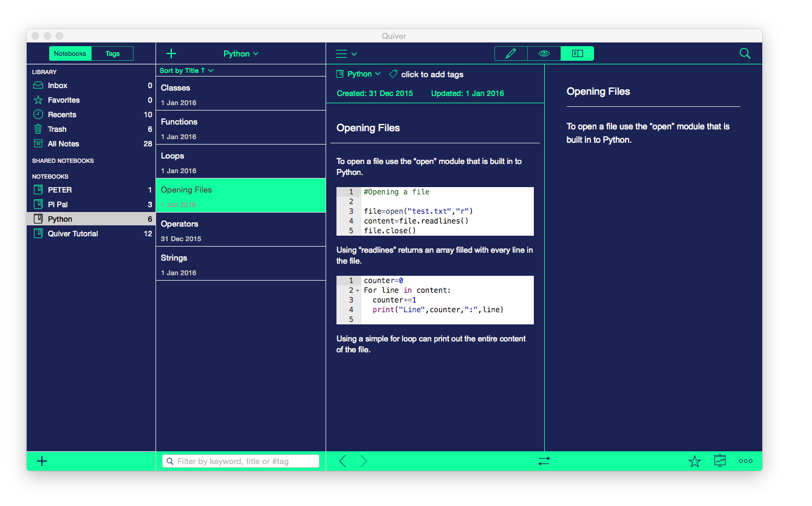This screenshot has width=812, height=506.
Task: Mark note as favorite with star icon
Action: [x=695, y=462]
